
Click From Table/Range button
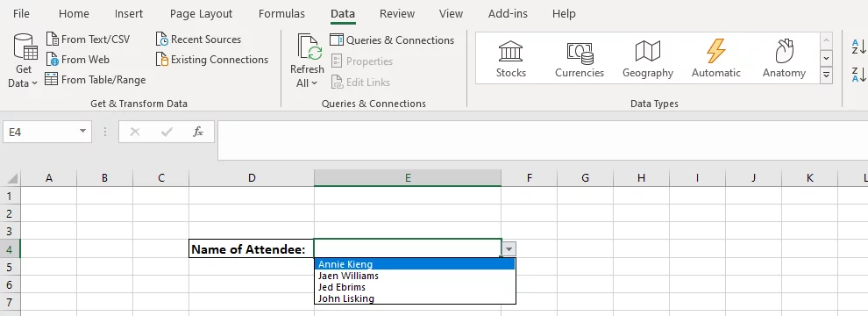click(96, 80)
